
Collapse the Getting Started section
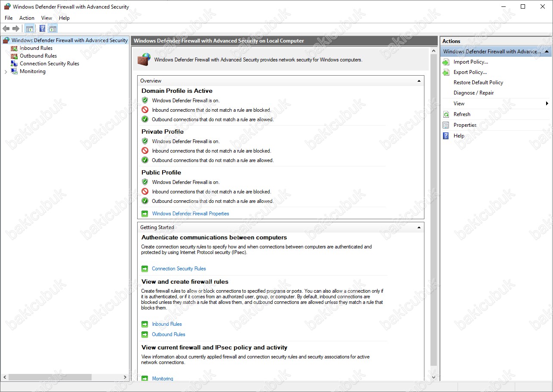[x=419, y=227]
